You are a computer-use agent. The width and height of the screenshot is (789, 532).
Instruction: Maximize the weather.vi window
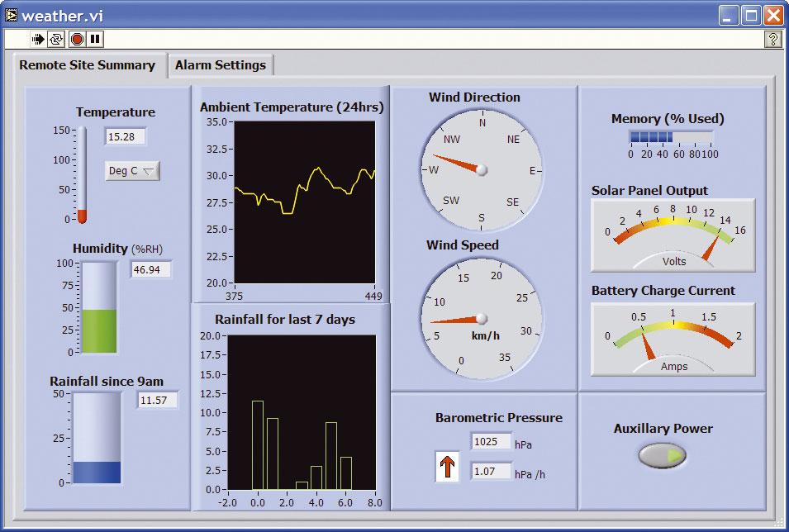(x=751, y=16)
